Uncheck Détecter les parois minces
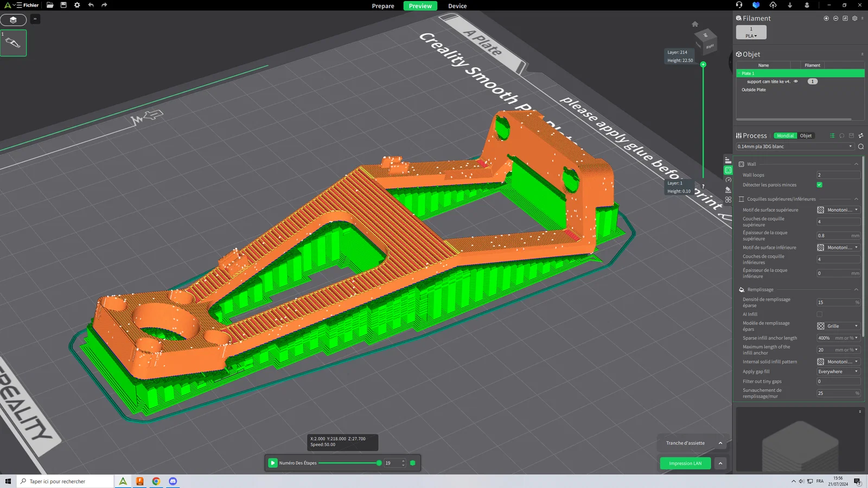The width and height of the screenshot is (868, 488). click(x=820, y=185)
